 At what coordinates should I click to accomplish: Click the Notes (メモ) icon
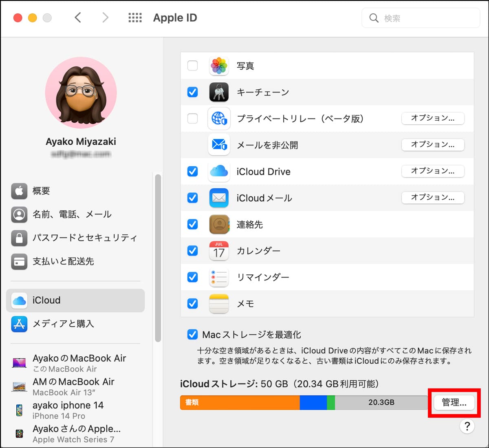coord(219,304)
